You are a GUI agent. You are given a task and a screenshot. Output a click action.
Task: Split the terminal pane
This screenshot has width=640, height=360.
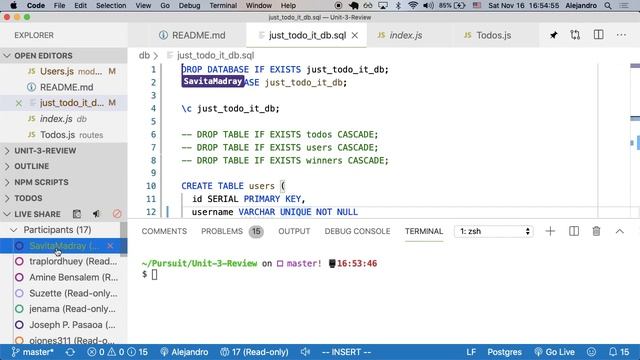[x=574, y=231]
